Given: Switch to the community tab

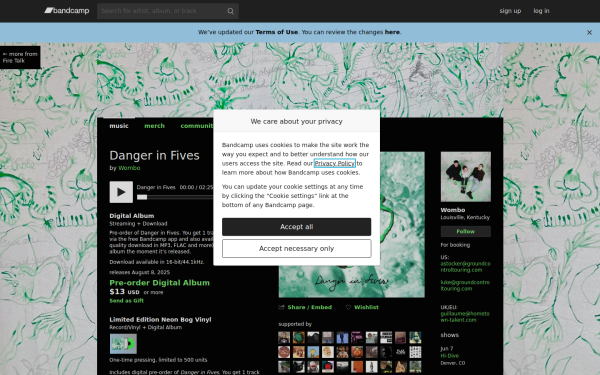Looking at the screenshot, I should point(197,126).
